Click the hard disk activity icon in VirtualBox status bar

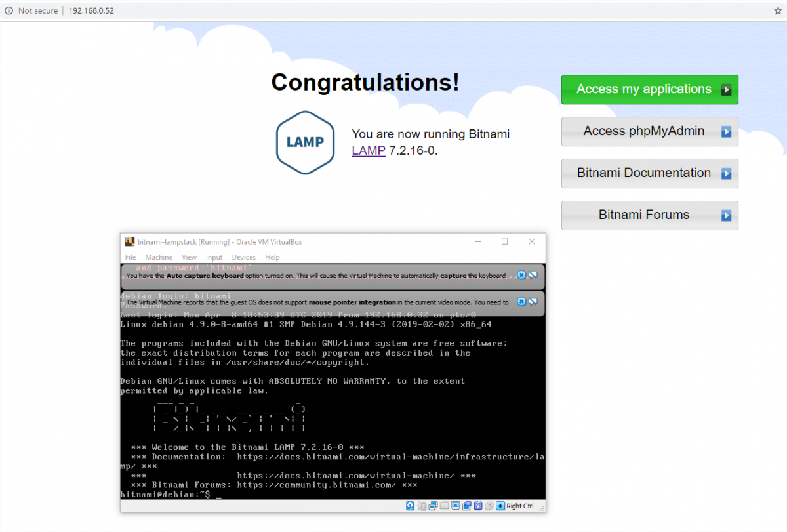[410, 506]
